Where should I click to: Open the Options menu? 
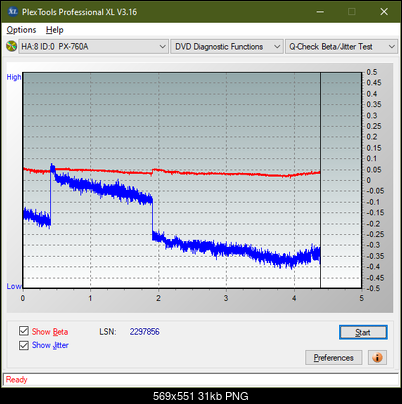point(21,30)
